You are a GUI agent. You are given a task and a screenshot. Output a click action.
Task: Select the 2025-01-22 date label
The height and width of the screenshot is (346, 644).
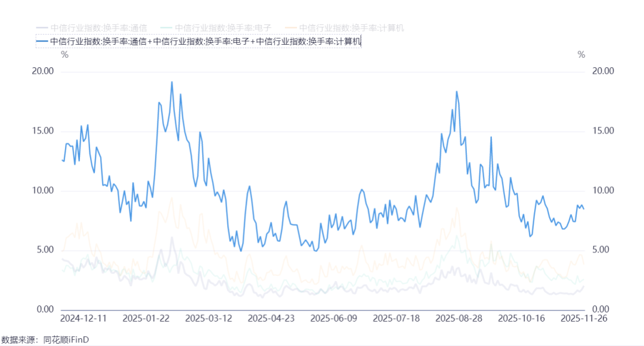point(146,319)
